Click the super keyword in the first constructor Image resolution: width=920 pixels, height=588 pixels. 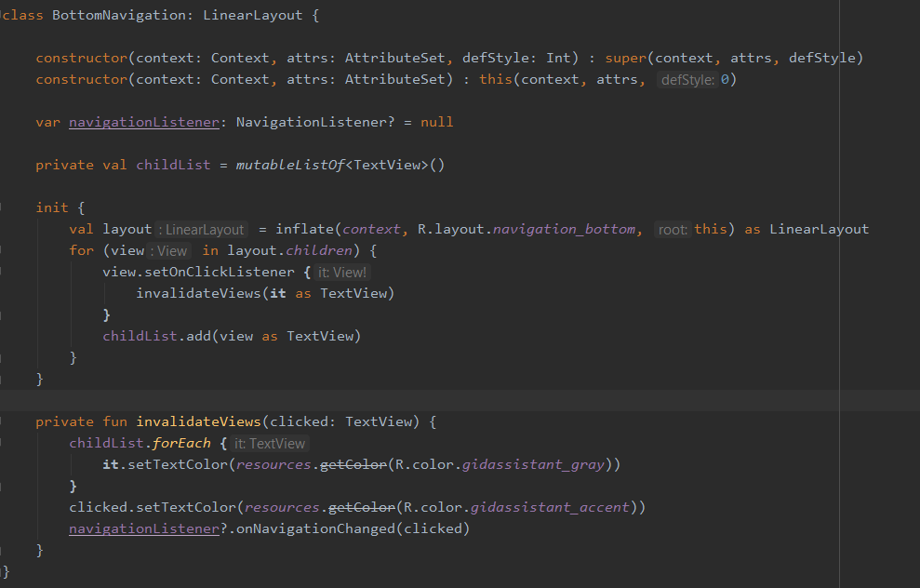point(625,58)
